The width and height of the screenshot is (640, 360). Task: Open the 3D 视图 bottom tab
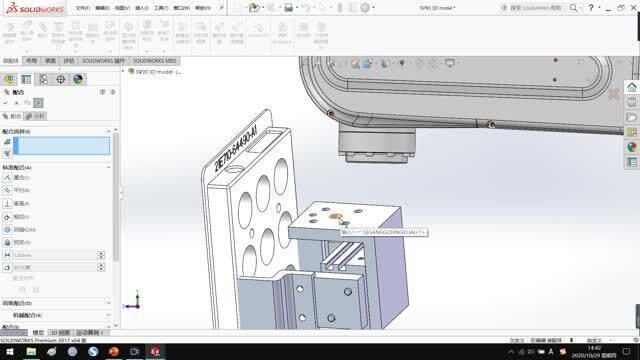point(60,333)
